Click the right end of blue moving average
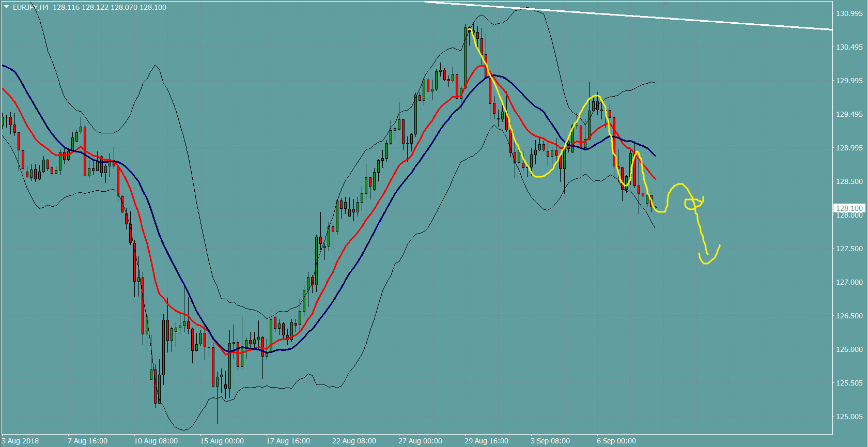Viewport: 868px width, 447px height. click(x=655, y=155)
